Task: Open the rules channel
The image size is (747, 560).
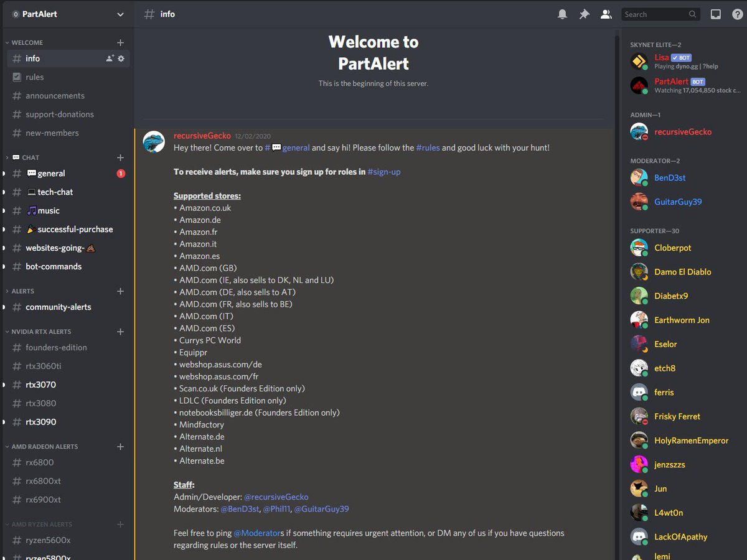Action: pyautogui.click(x=68, y=77)
